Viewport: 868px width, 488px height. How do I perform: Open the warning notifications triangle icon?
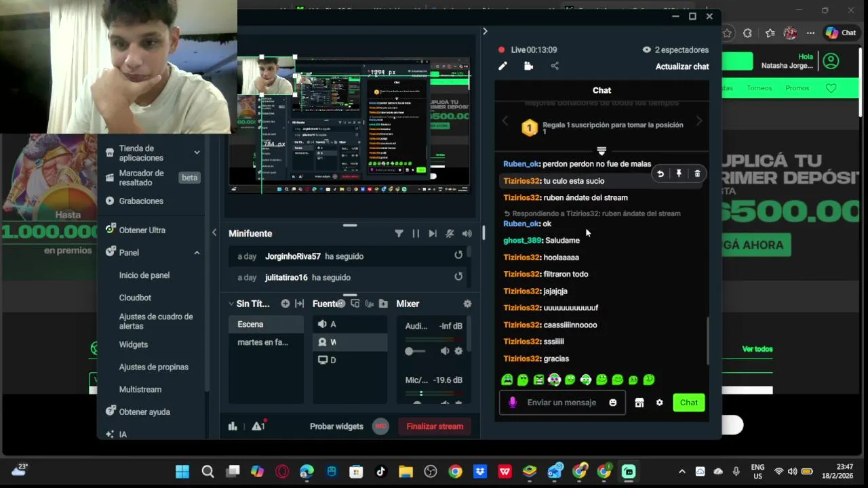[x=258, y=426]
